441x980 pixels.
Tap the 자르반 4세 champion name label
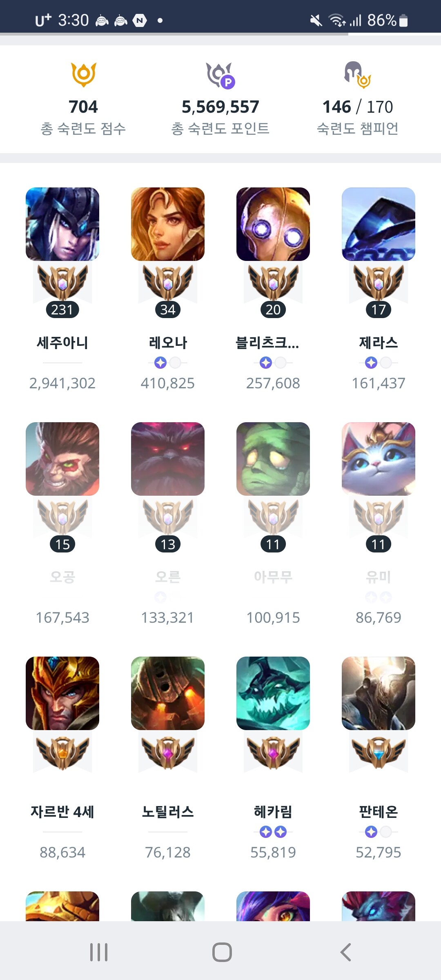[62, 812]
